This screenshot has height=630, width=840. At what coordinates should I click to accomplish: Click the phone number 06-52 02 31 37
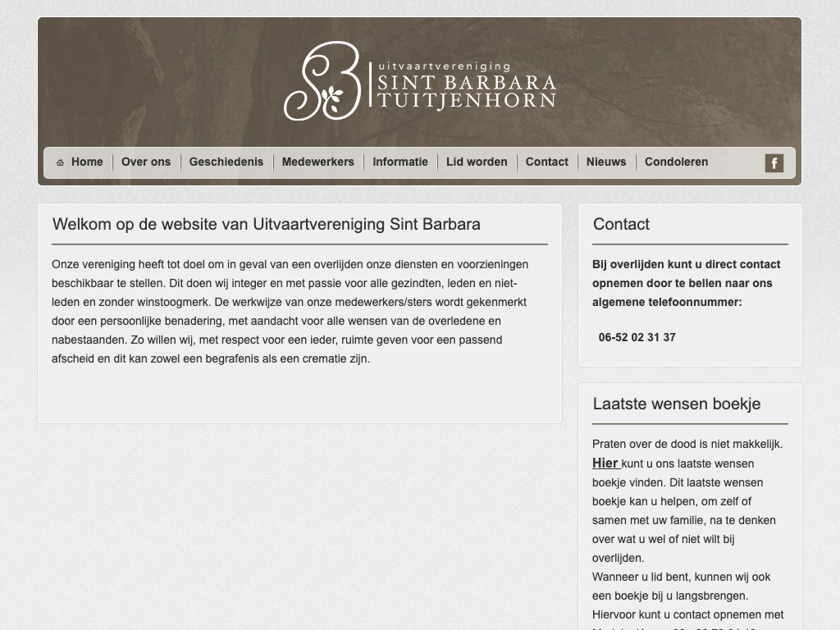coord(637,337)
